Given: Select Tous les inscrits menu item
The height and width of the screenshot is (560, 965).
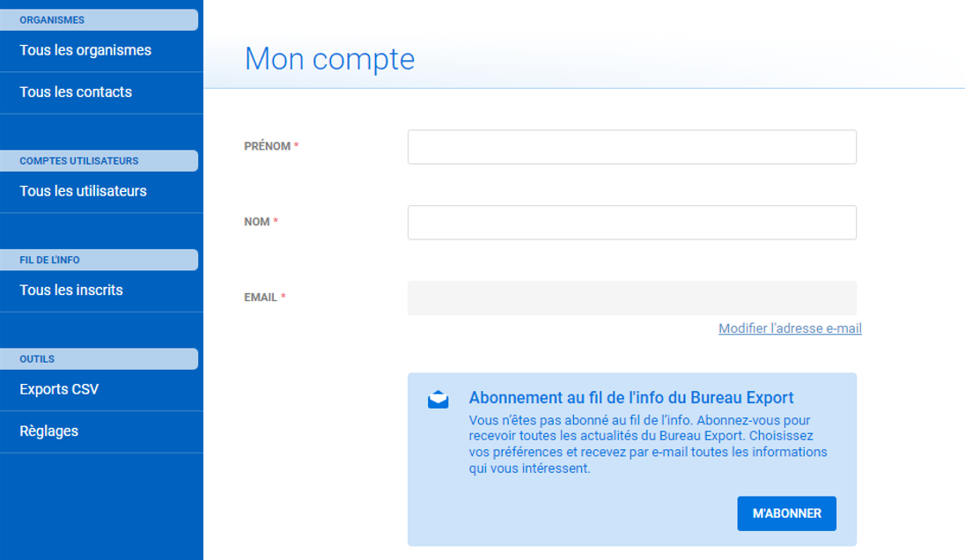Looking at the screenshot, I should coord(71,290).
